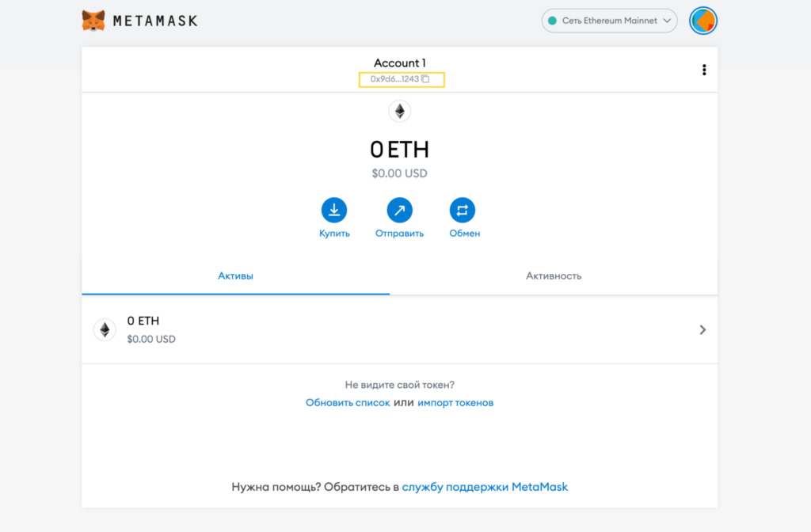Select the Обмен (Swap) icon
Screen dimensions: 811x532
click(464, 208)
